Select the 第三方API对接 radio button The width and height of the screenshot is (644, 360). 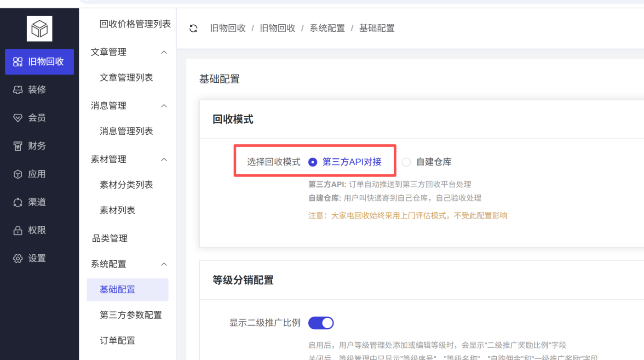click(x=313, y=162)
